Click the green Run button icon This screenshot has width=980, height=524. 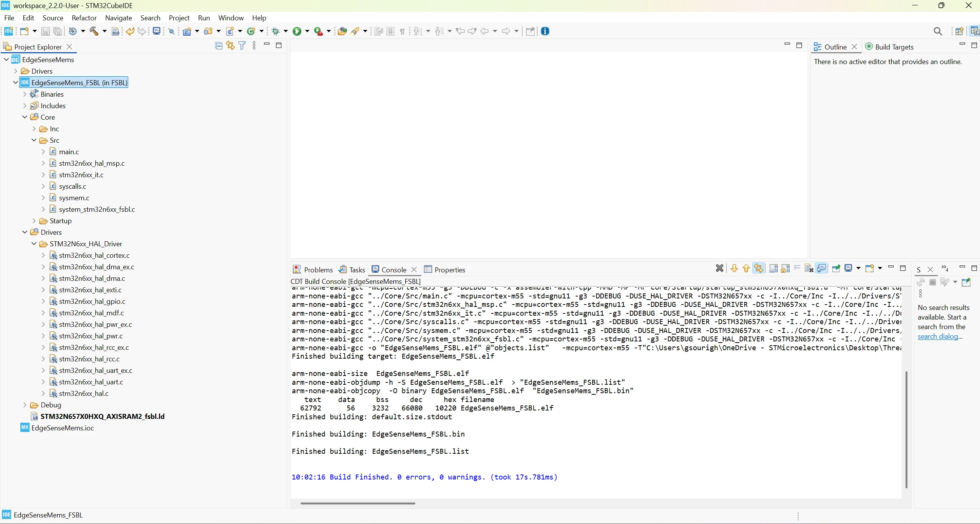coord(297,31)
